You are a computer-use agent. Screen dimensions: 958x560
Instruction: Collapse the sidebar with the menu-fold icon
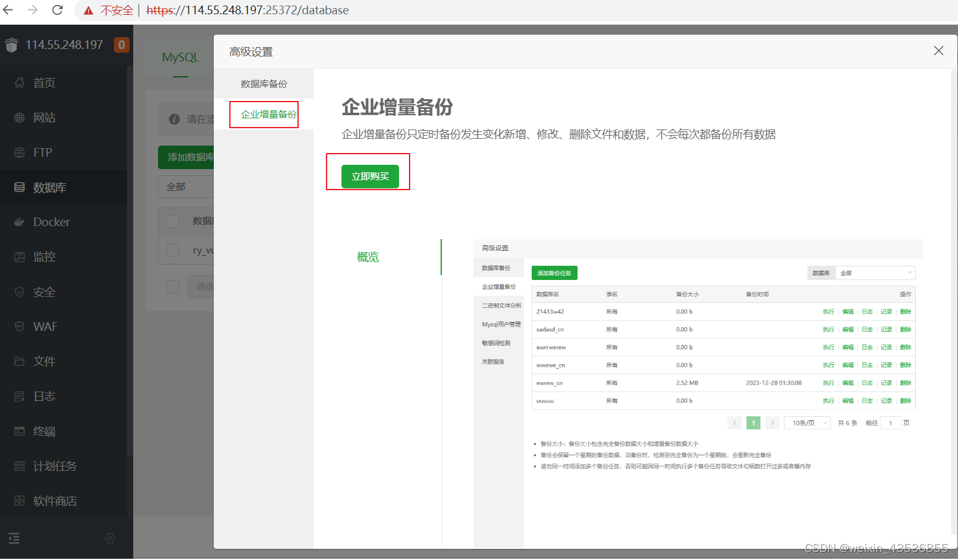(14, 538)
